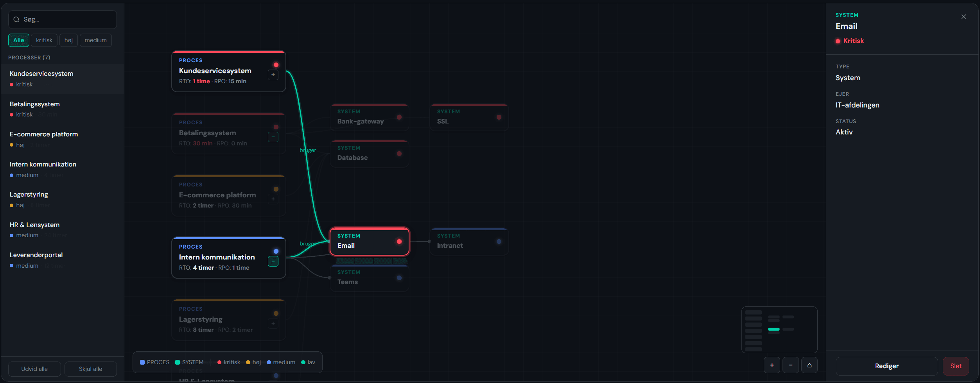Click the red status dot on Email node
The image size is (980, 383).
pos(399,242)
